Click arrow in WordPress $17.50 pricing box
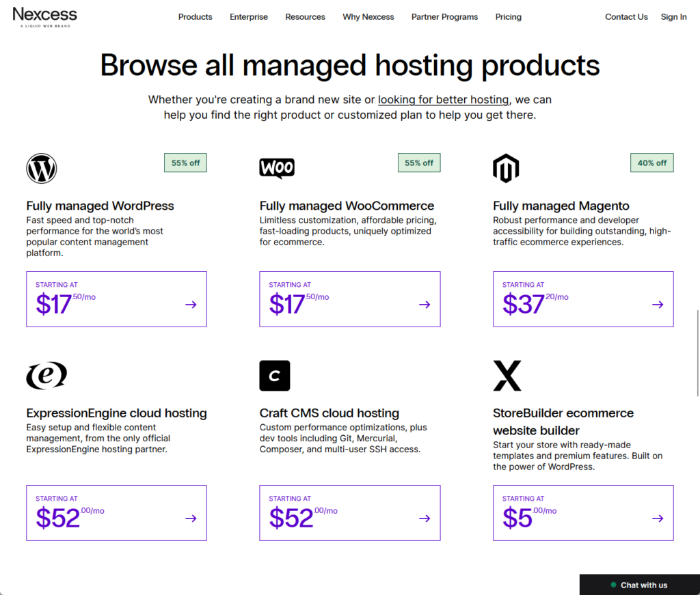700x595 pixels. tap(191, 305)
